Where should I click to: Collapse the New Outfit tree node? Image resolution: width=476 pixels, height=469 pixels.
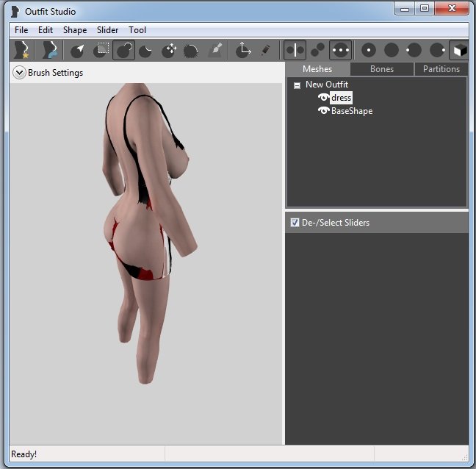click(297, 85)
